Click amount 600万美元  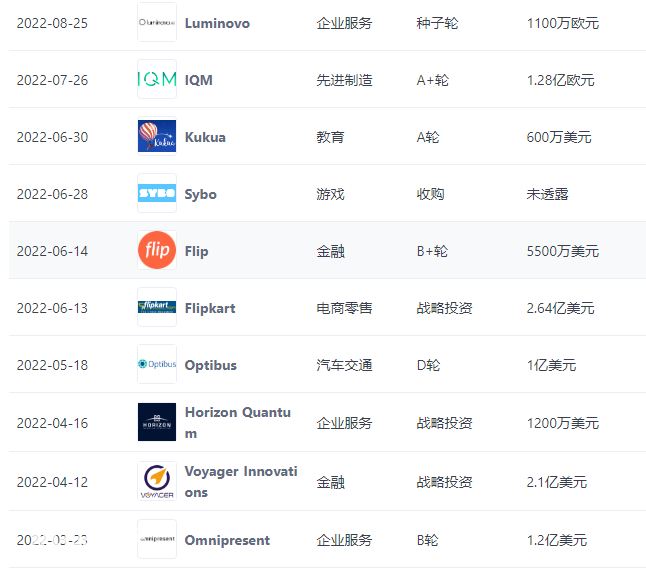click(x=559, y=137)
